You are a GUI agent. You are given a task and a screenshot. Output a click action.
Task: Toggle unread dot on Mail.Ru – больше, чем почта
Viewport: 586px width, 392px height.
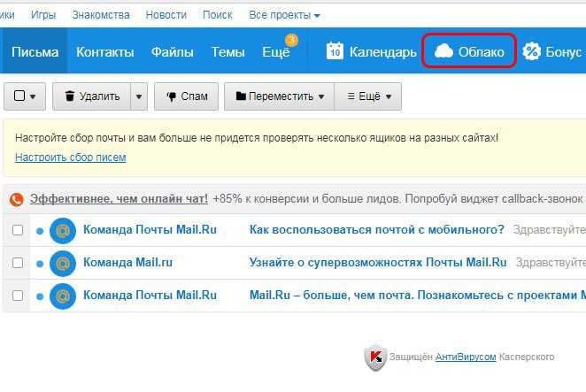(40, 296)
